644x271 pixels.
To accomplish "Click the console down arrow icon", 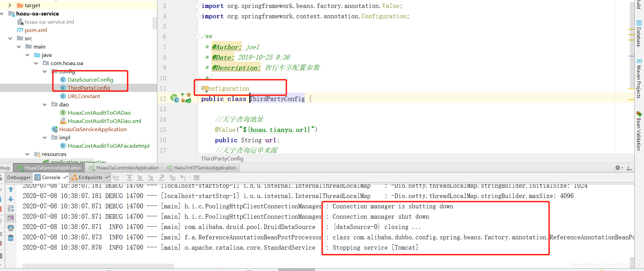I will (11, 199).
